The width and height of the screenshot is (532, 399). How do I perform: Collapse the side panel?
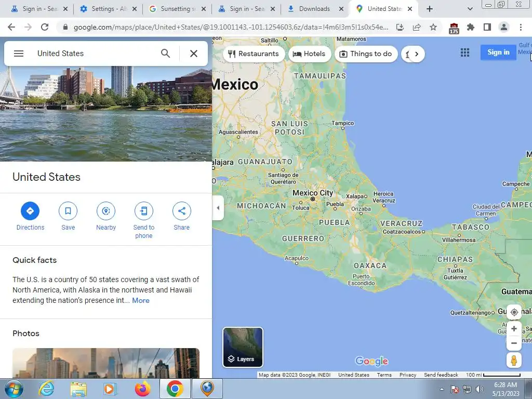click(218, 208)
